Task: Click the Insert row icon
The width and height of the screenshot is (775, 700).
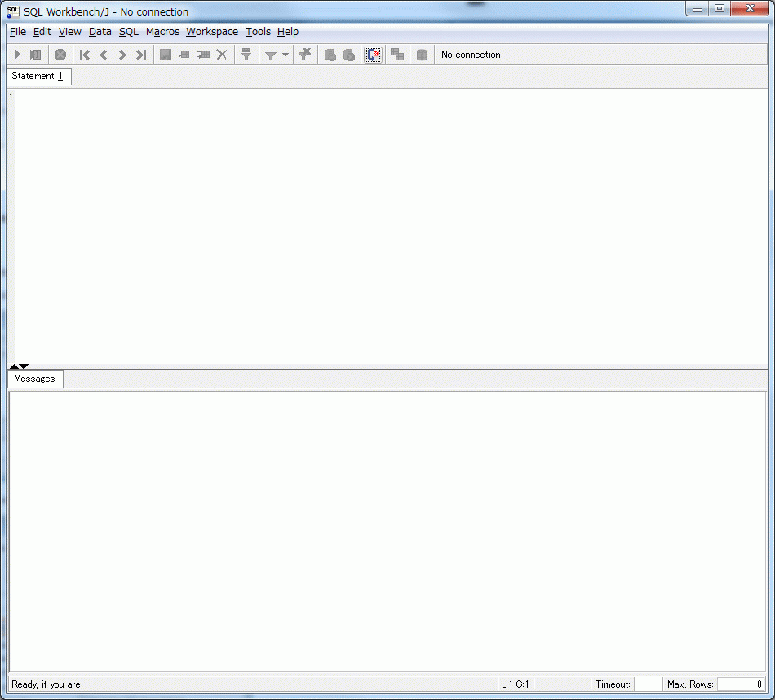Action: tap(184, 55)
